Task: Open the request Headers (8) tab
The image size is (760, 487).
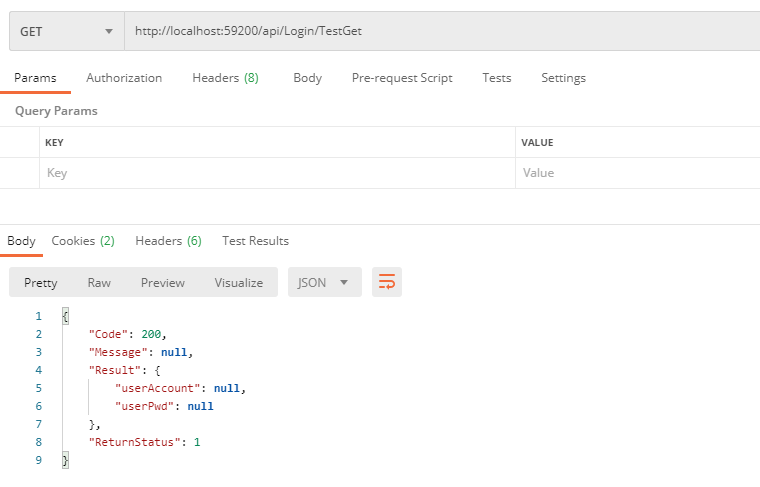Action: (x=225, y=78)
